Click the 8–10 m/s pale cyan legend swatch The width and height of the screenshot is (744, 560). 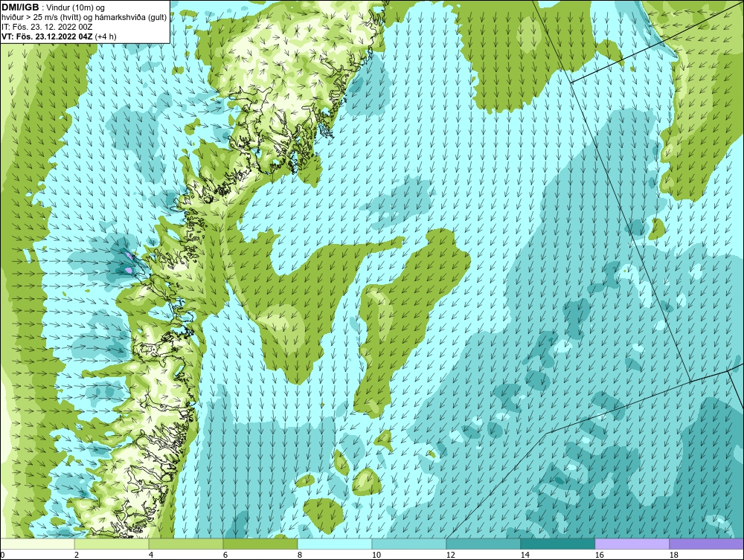[x=335, y=544]
